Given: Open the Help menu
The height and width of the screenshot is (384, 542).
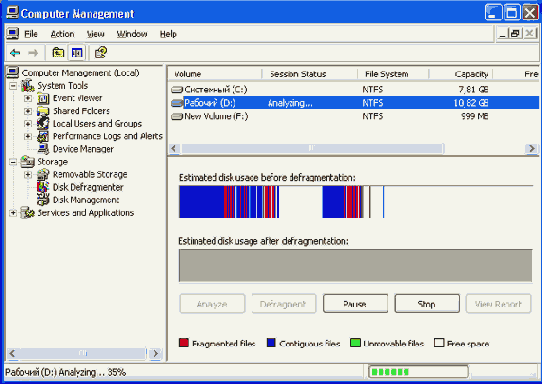Looking at the screenshot, I should click(168, 34).
